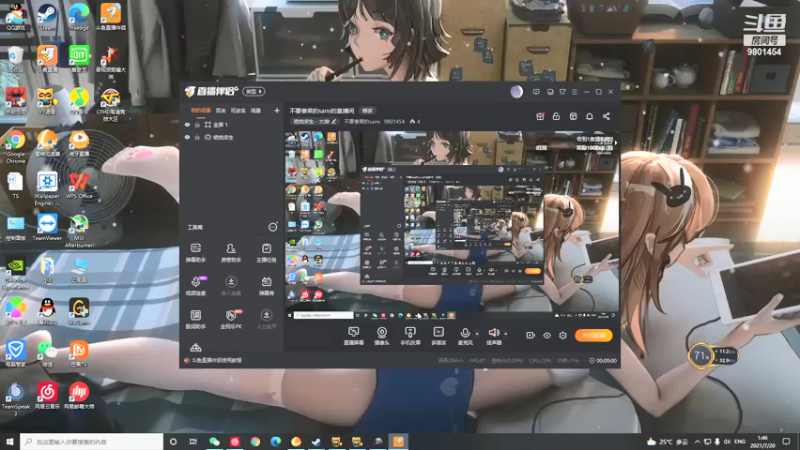This screenshot has height=450, width=800.
Task: Click the title bar icon right of feedback
Action: 550,92
